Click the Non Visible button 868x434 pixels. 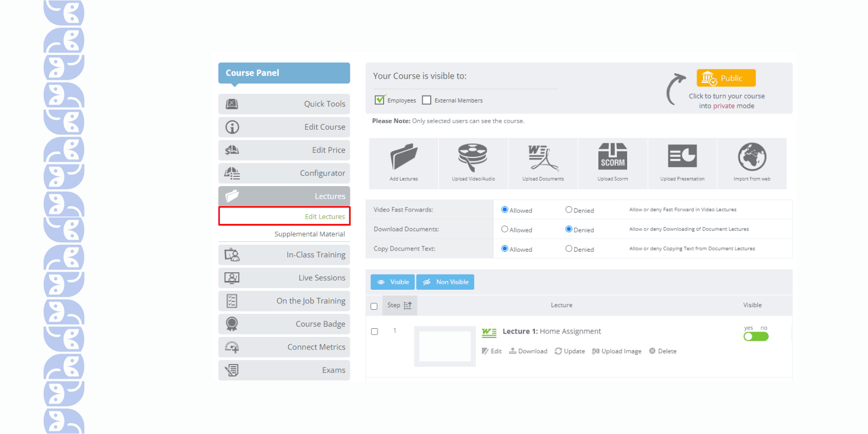(445, 282)
